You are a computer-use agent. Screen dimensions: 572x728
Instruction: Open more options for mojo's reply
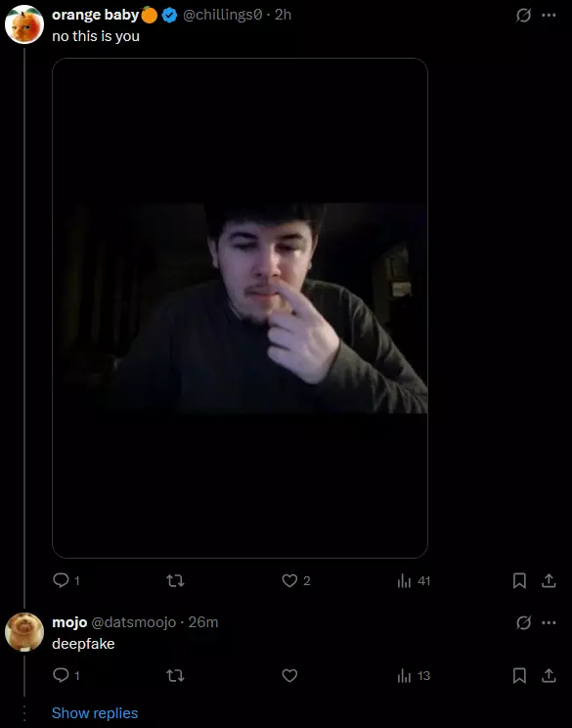(549, 622)
